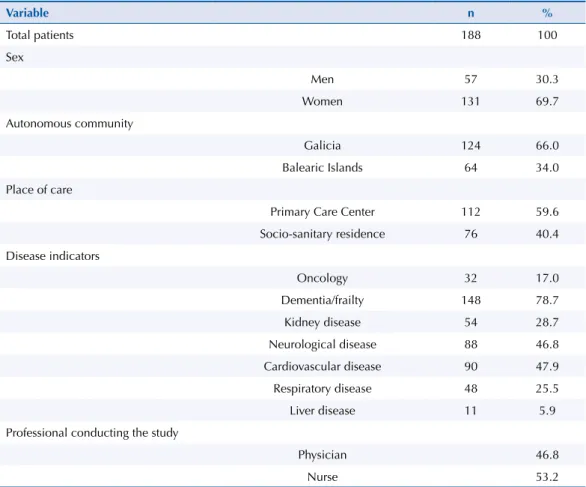The height and width of the screenshot is (487, 586).
Task: Select 'Professional conducting the study' heading
Action: click(x=92, y=433)
